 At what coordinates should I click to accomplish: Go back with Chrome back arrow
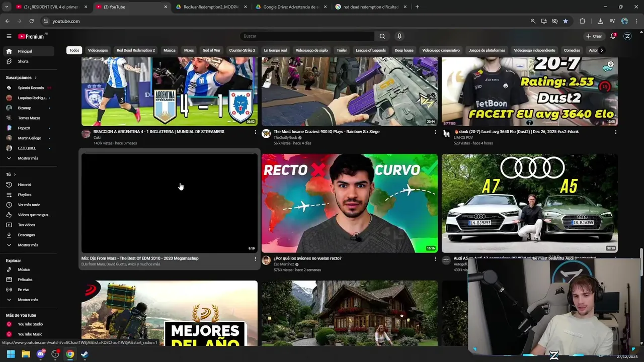(7, 21)
